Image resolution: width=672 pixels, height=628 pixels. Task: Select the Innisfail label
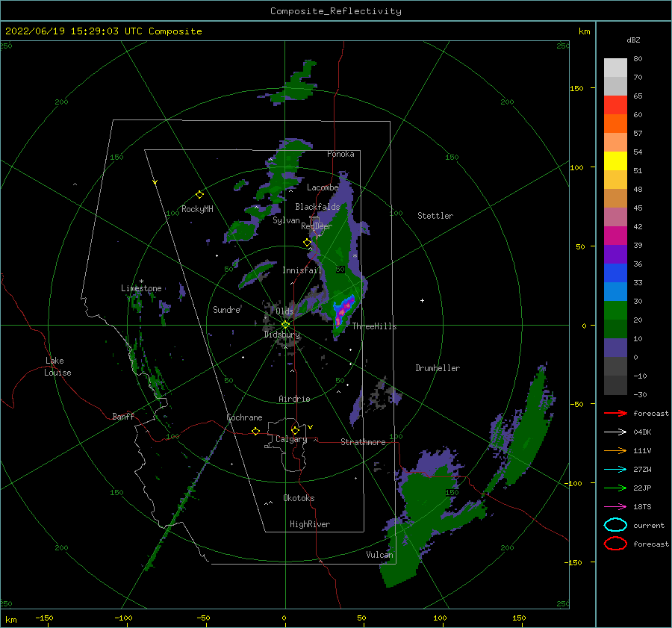(302, 270)
